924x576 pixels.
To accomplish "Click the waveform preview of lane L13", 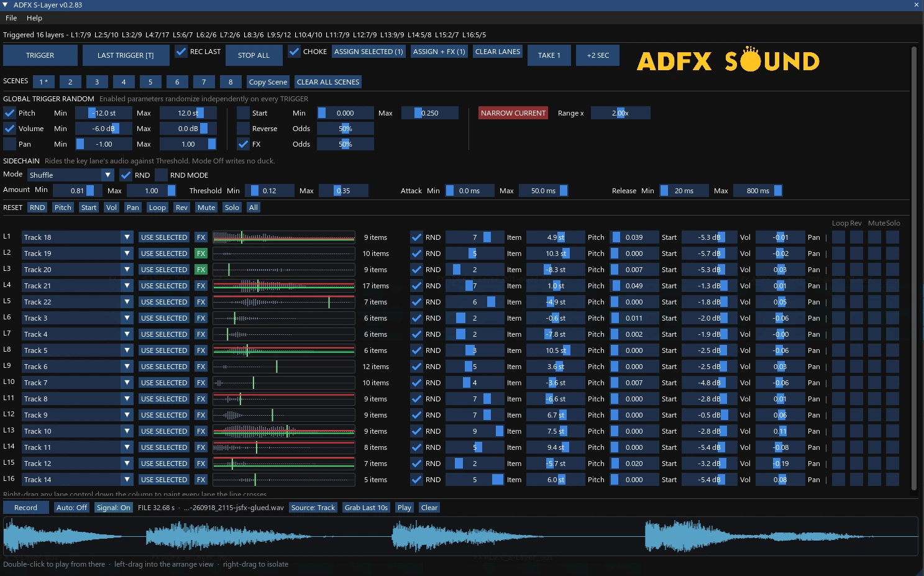I will (x=284, y=431).
